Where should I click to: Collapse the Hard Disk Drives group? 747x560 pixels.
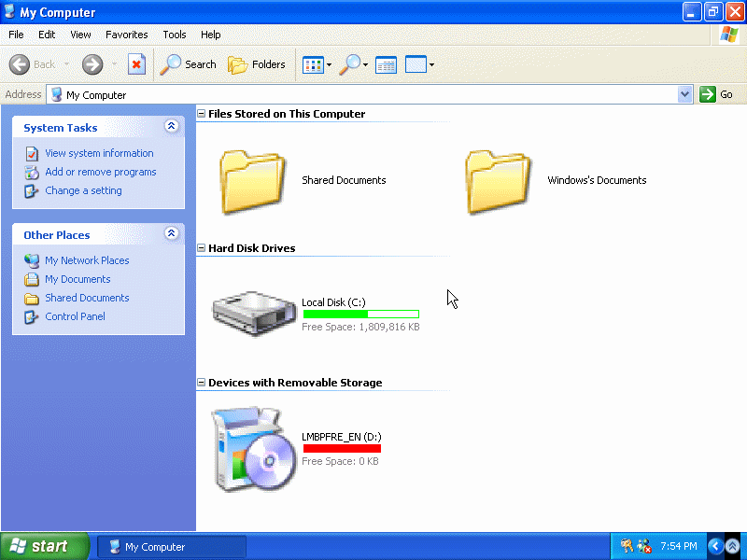pyautogui.click(x=201, y=247)
